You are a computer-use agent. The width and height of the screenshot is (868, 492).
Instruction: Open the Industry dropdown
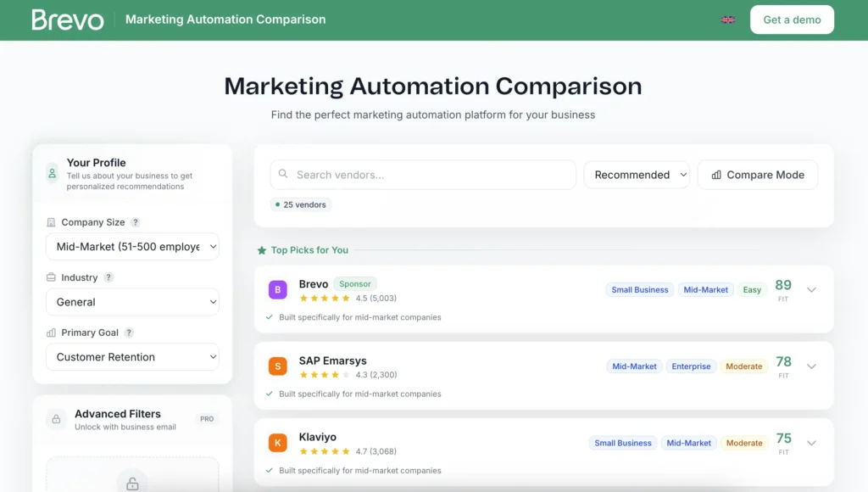(x=132, y=301)
